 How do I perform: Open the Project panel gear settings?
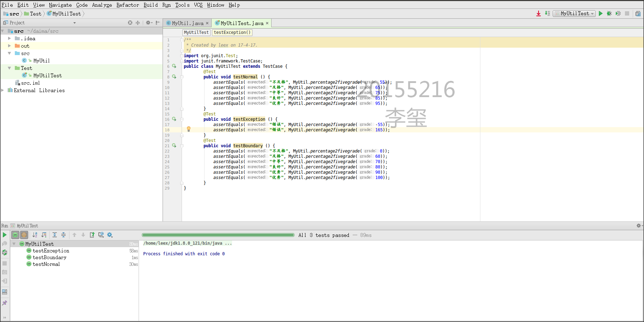149,23
